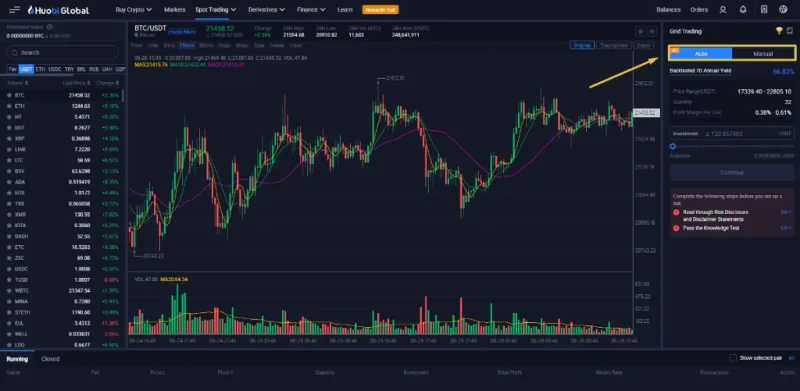Image resolution: width=800 pixels, height=391 pixels.
Task: Expand the Finance dropdown menu
Action: click(311, 10)
